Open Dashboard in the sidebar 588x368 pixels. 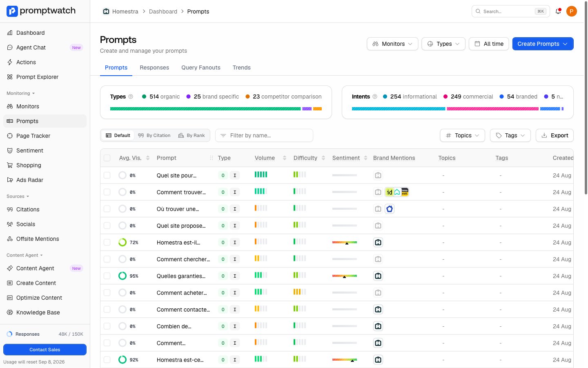pos(45,33)
